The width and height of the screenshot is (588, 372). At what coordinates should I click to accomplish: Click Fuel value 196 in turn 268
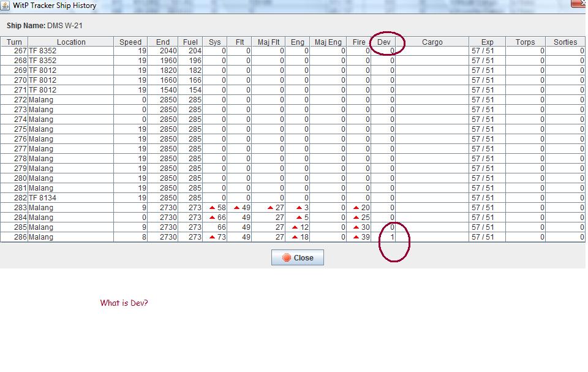coord(190,61)
